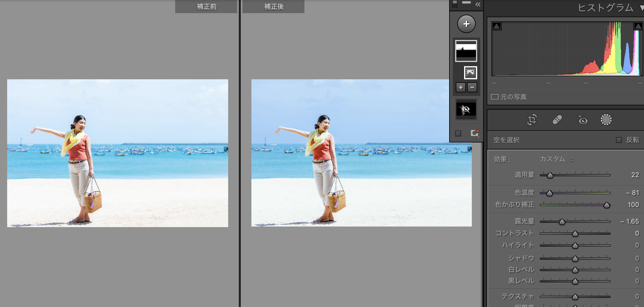
Task: Collapse the masks panel with double chevron
Action: (x=478, y=4)
